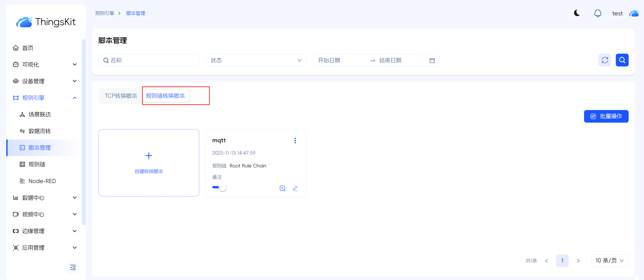
Task: Click test script icon on mqtt card
Action: (283, 188)
